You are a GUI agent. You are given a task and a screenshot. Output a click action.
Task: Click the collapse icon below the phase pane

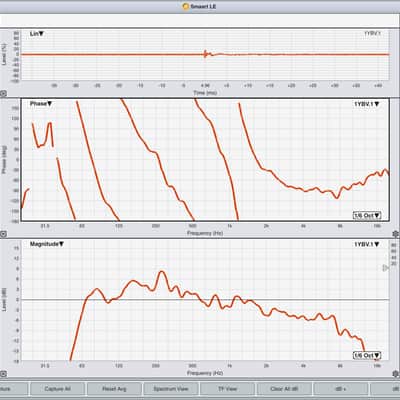click(3, 234)
